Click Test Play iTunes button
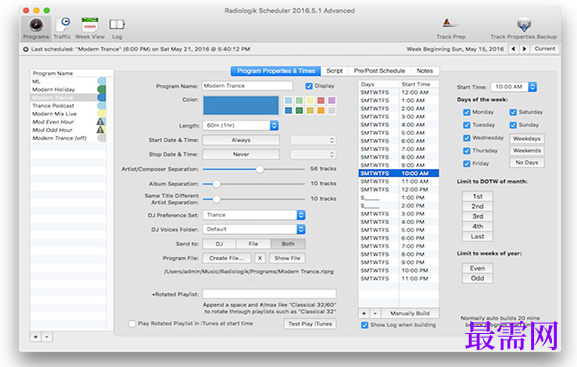This screenshot has width=577, height=367. (310, 324)
